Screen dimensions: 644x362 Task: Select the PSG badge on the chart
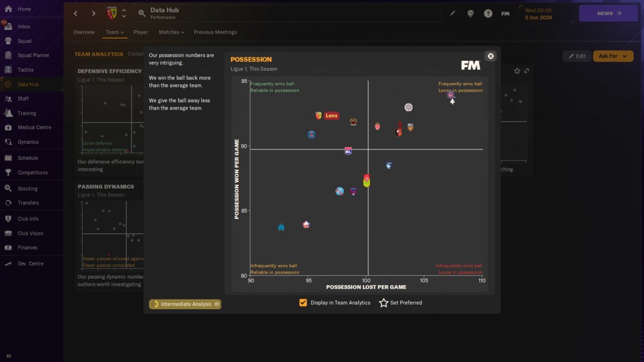tap(311, 135)
